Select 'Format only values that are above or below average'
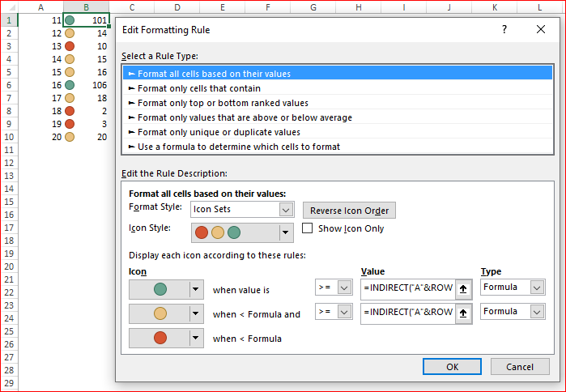 (x=338, y=117)
